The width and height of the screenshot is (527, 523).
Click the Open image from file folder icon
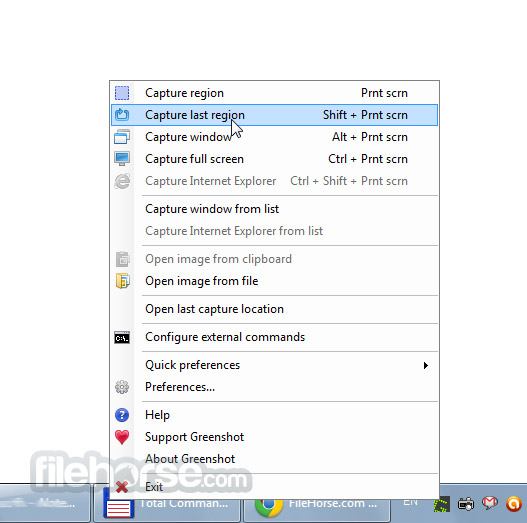122,281
